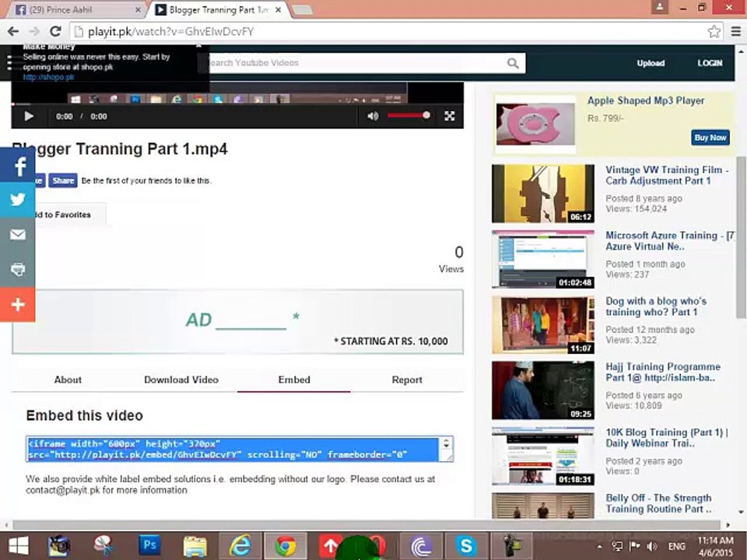Bookmark this page with the star
The image size is (747, 560).
point(714,31)
